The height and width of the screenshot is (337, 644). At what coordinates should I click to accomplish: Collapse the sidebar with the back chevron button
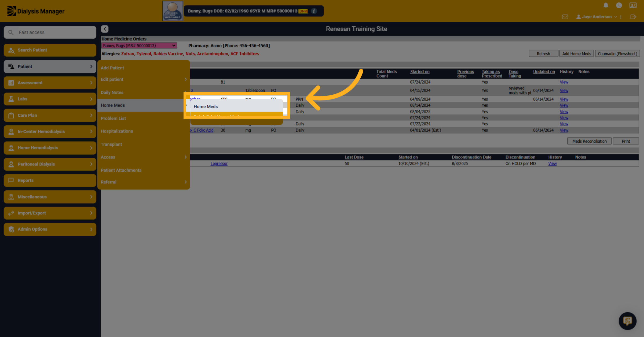[105, 29]
